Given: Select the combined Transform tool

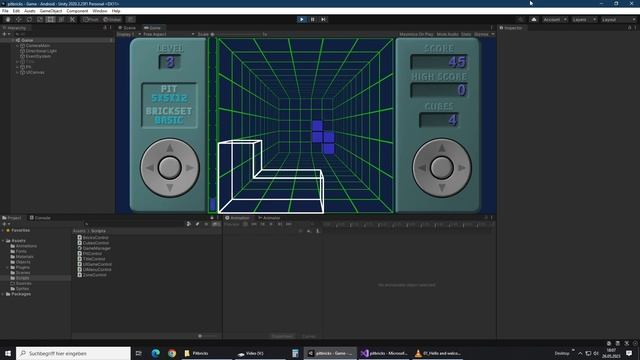Looking at the screenshot, I should 61,19.
